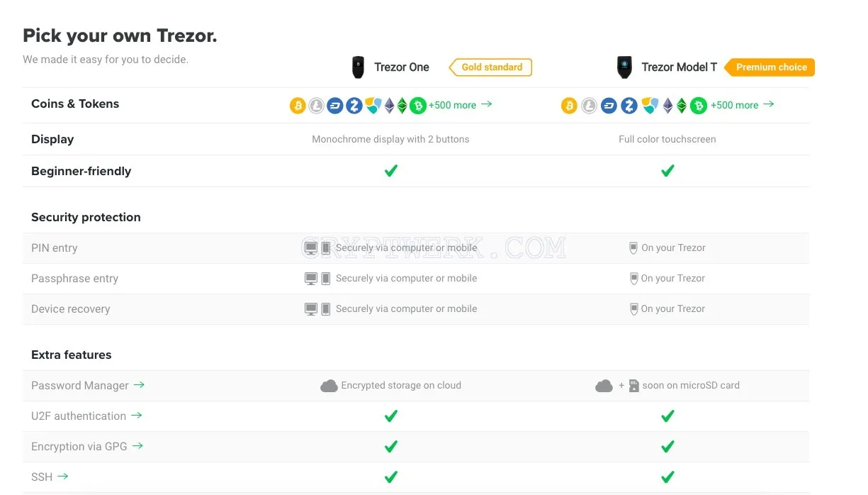Click SSH checkmark under Trezor One
The width and height of the screenshot is (868, 495).
tap(390, 477)
